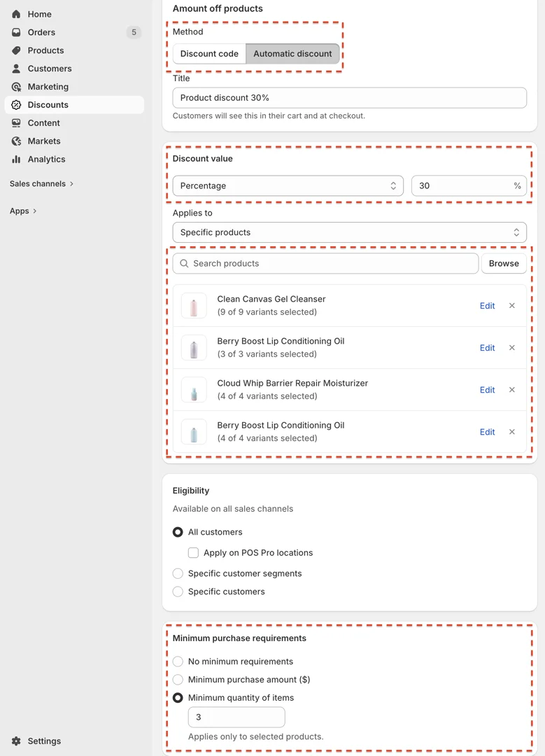Switch method to Automatic discount

click(292, 53)
